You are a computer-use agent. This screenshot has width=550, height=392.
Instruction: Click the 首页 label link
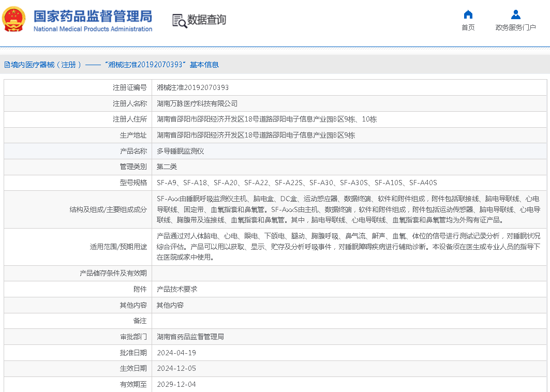pyautogui.click(x=468, y=27)
